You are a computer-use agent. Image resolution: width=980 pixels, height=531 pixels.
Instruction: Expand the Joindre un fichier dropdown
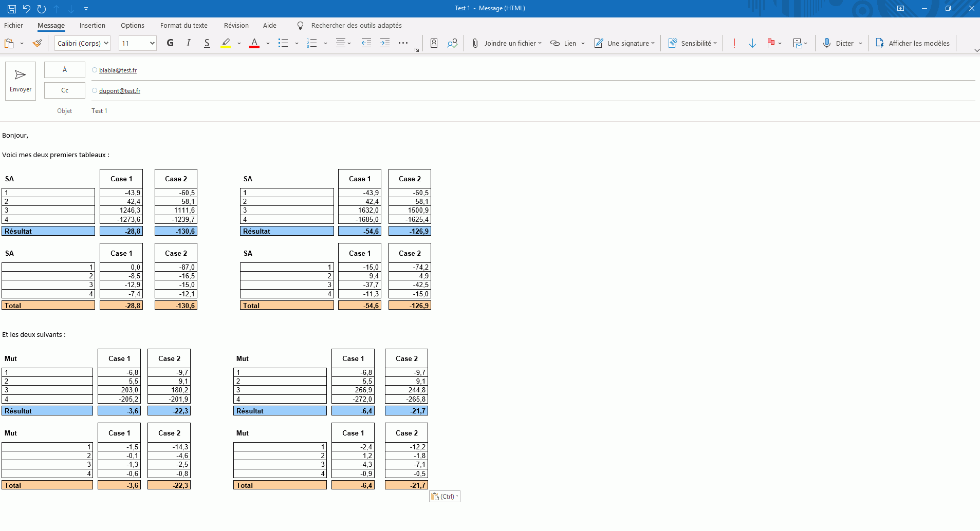(x=540, y=43)
